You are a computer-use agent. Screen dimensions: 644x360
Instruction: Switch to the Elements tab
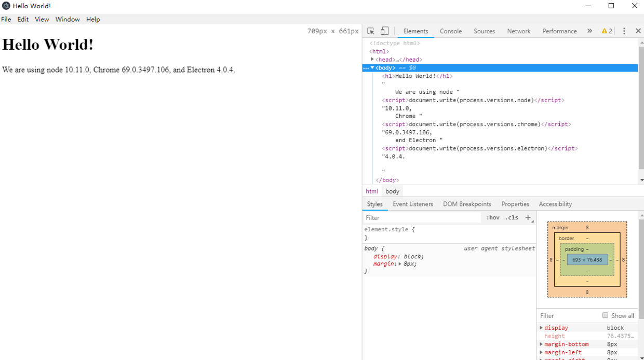tap(415, 31)
